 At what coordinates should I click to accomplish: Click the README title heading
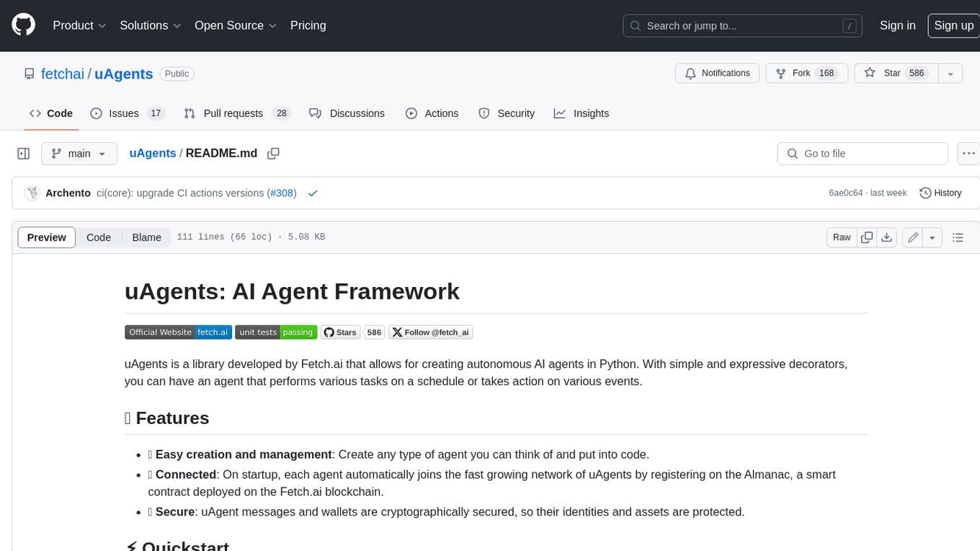click(292, 291)
